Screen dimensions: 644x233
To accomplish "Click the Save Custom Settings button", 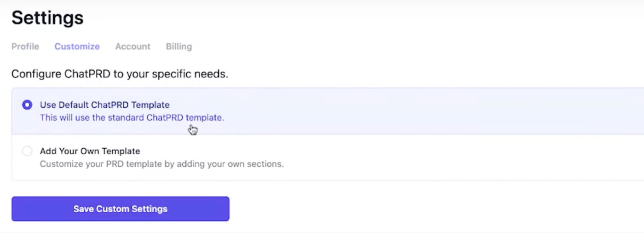I will (120, 209).
